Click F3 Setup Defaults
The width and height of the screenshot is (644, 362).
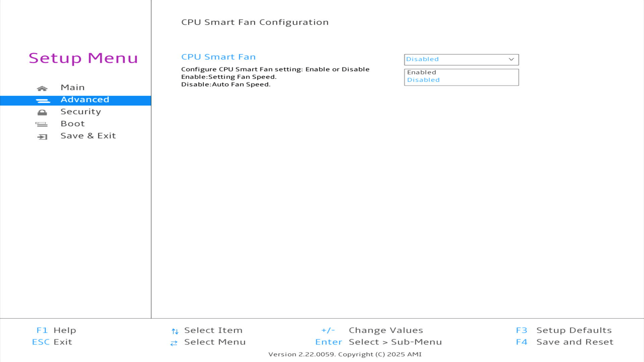point(563,330)
